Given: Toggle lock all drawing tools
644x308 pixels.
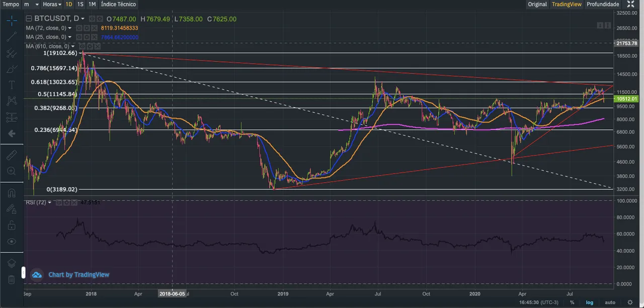Looking at the screenshot, I should [x=12, y=225].
